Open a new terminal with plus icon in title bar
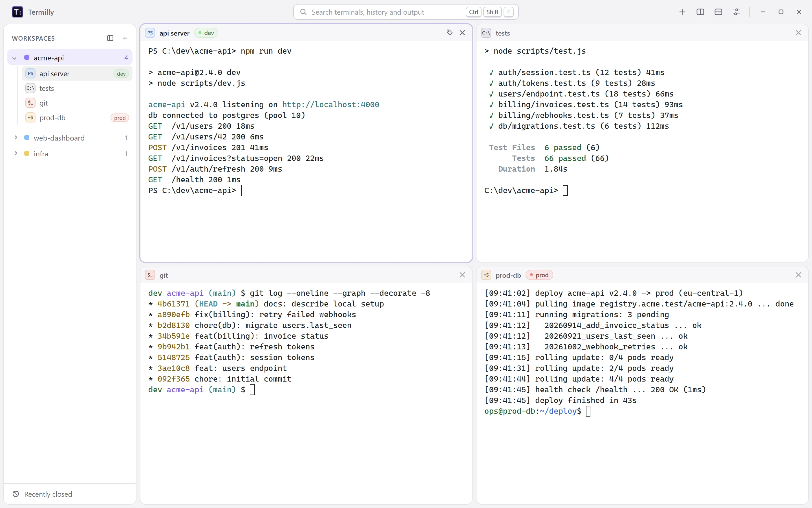This screenshot has height=508, width=812. (682, 12)
